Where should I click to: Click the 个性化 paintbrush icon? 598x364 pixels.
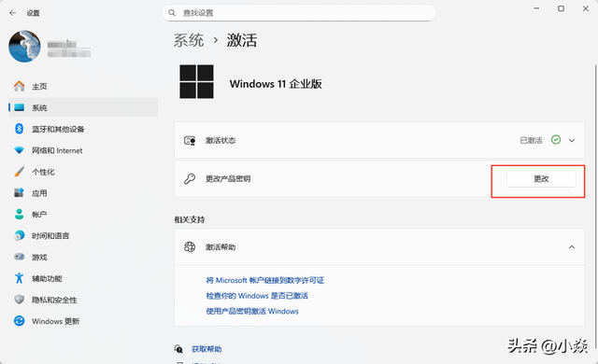(x=19, y=172)
